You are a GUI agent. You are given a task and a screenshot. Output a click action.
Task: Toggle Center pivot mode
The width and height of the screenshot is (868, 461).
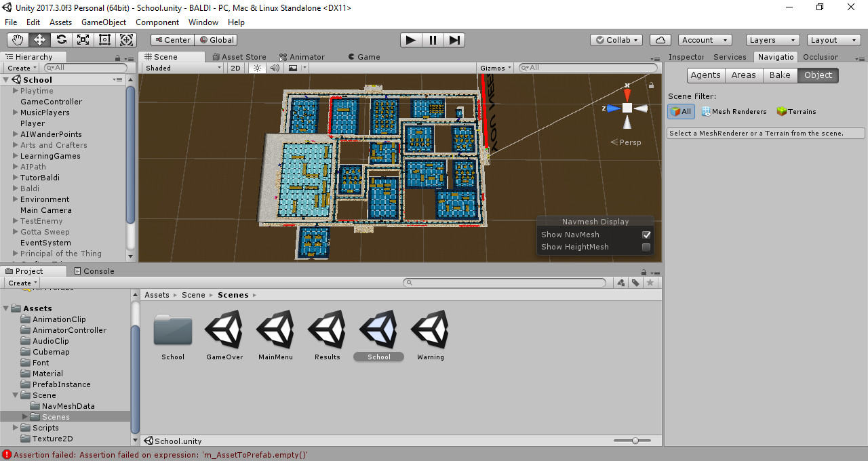pyautogui.click(x=172, y=40)
